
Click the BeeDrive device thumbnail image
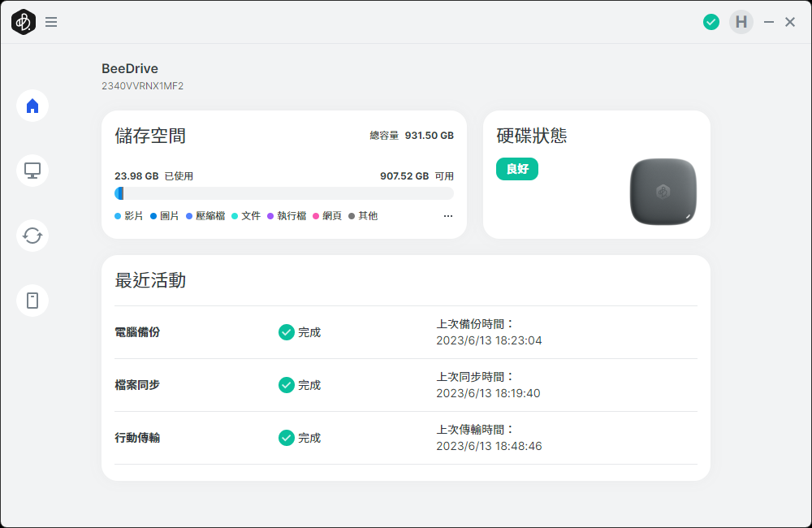663,192
